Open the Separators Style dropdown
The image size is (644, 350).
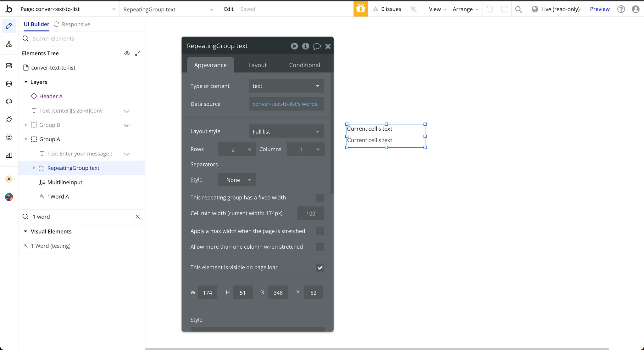click(x=237, y=180)
